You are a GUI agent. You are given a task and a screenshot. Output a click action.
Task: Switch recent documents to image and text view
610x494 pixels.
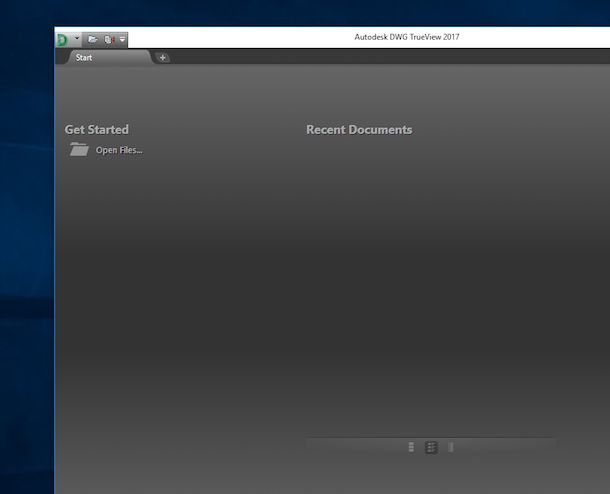tap(431, 447)
